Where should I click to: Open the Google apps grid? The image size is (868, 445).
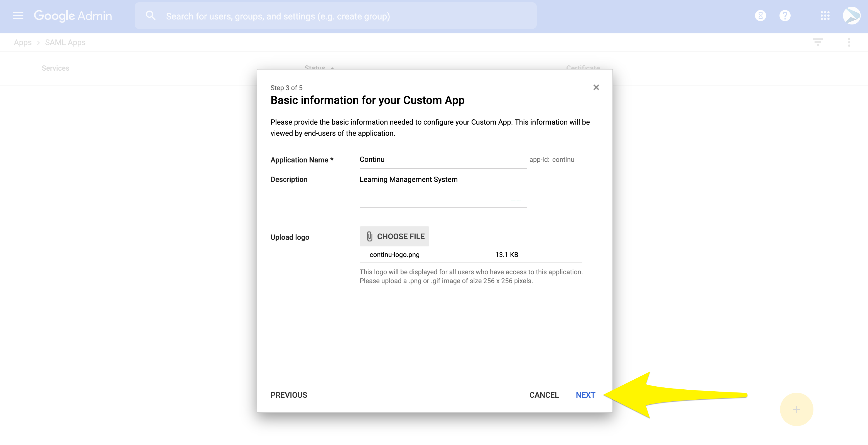[x=825, y=16]
